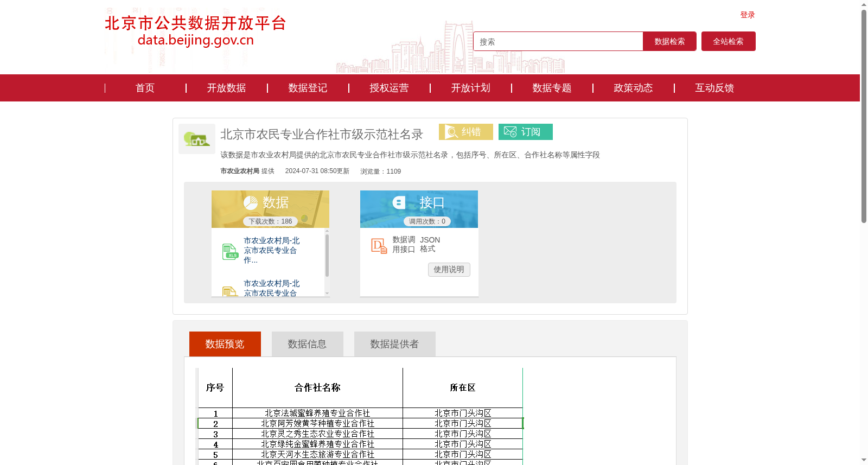Click the data file list scrollbar
The image size is (868, 465).
click(327, 255)
